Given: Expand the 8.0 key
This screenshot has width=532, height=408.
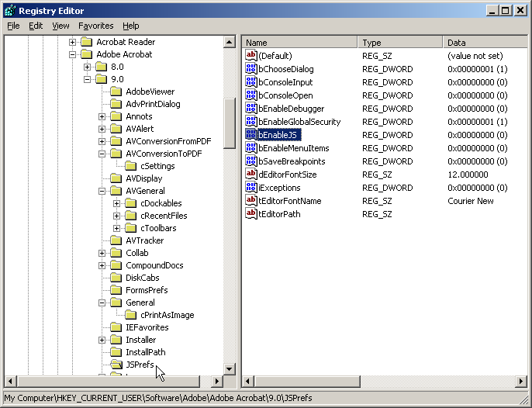Looking at the screenshot, I should pyautogui.click(x=87, y=67).
